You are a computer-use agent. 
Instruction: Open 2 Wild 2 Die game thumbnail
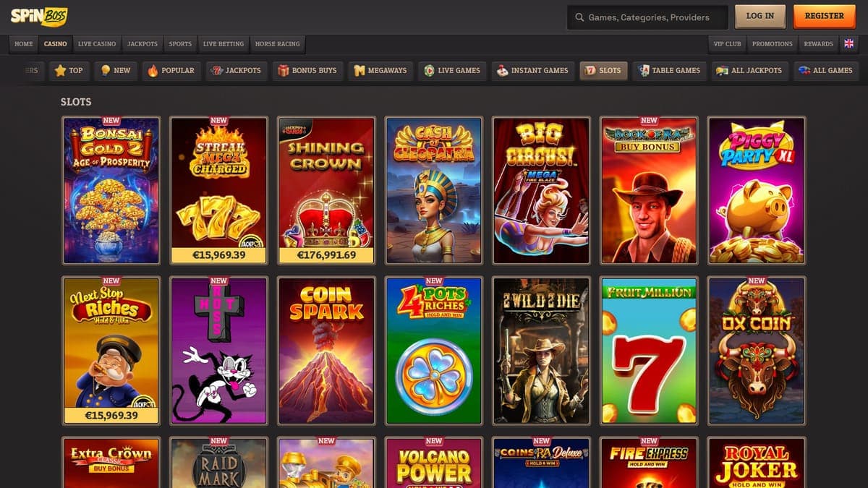click(x=541, y=351)
